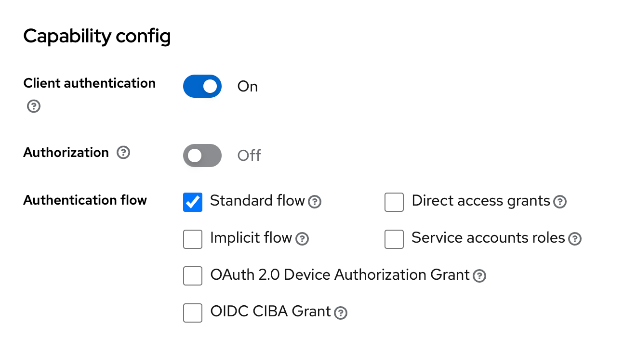The image size is (637, 364).
Task: Click the Authentication flow field label
Action: coord(85,200)
